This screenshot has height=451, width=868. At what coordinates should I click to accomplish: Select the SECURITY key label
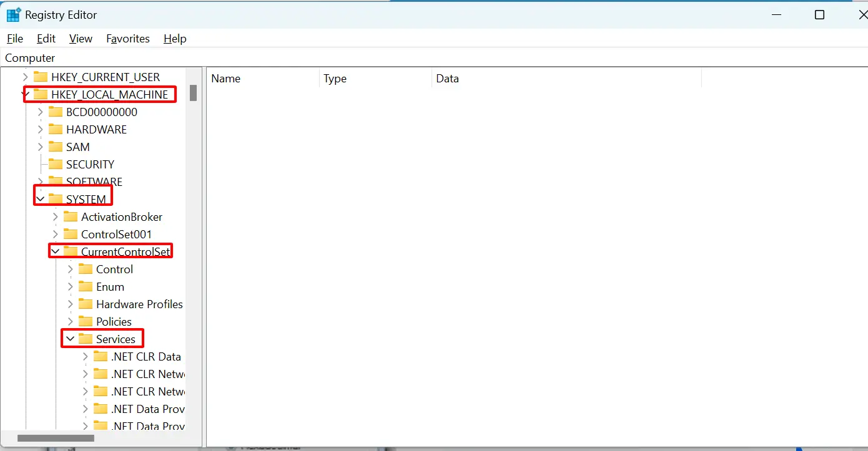(x=90, y=164)
